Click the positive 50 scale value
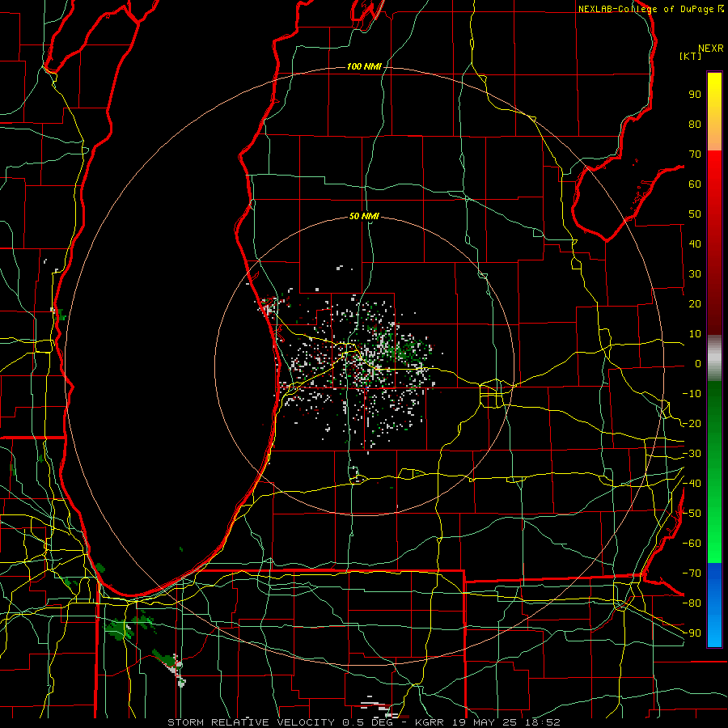Viewport: 728px width, 728px height. coord(695,214)
